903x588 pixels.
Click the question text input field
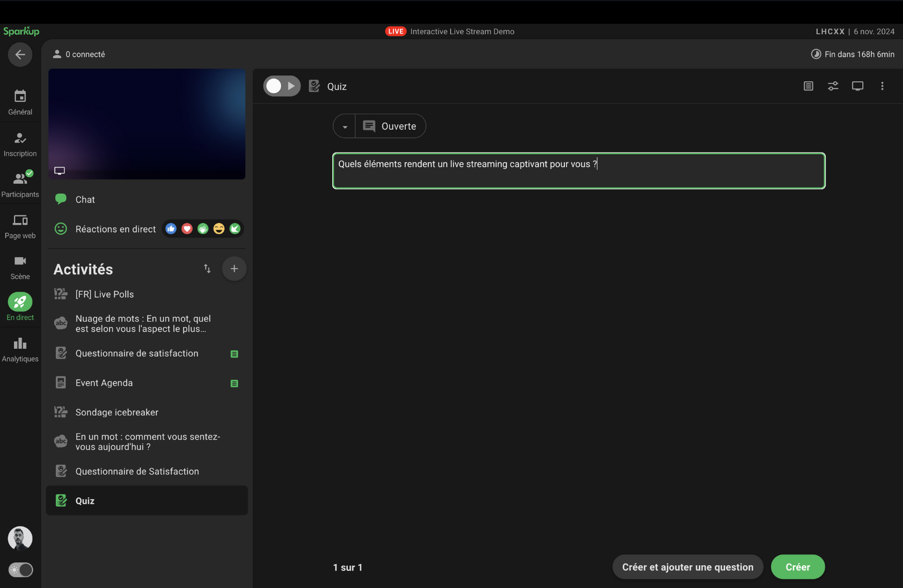coord(578,171)
